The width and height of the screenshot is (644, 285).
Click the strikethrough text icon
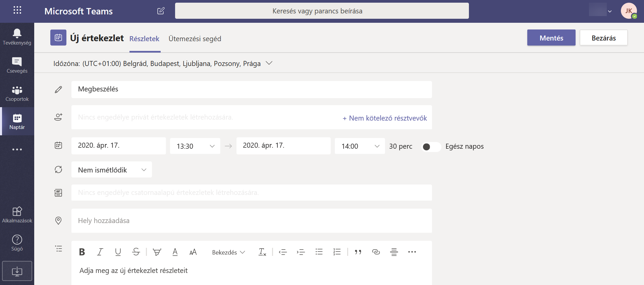click(x=136, y=252)
